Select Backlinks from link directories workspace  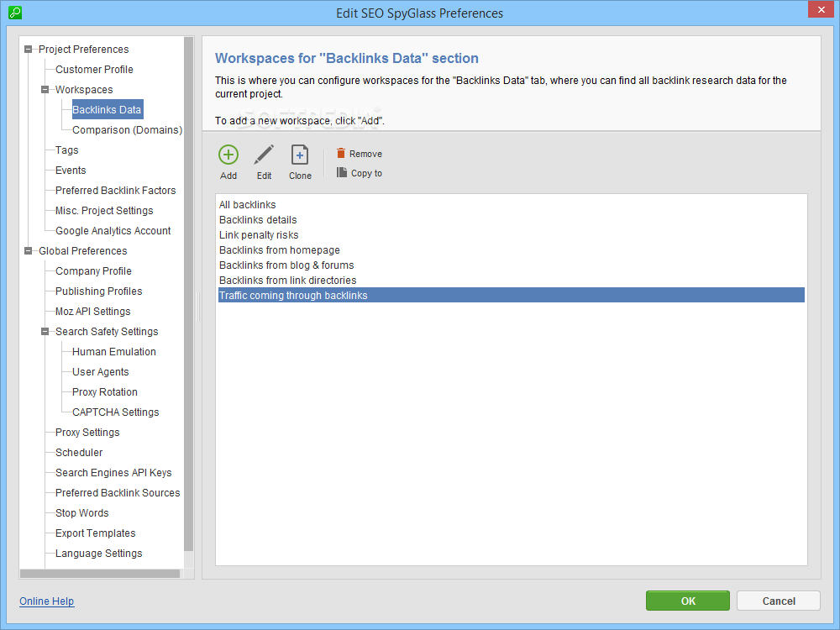click(511, 281)
